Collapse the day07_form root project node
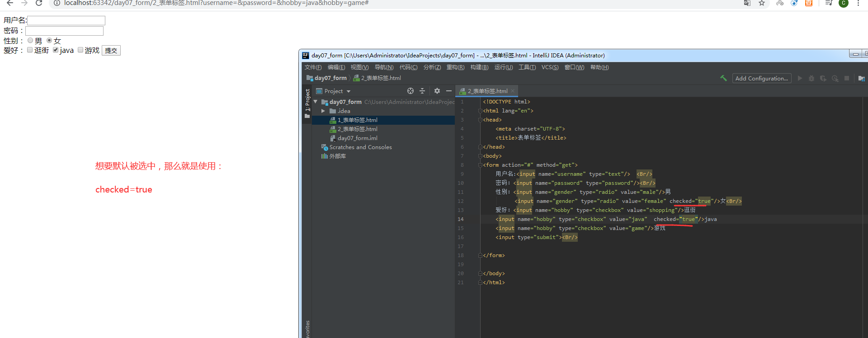The width and height of the screenshot is (868, 338). pyautogui.click(x=316, y=102)
